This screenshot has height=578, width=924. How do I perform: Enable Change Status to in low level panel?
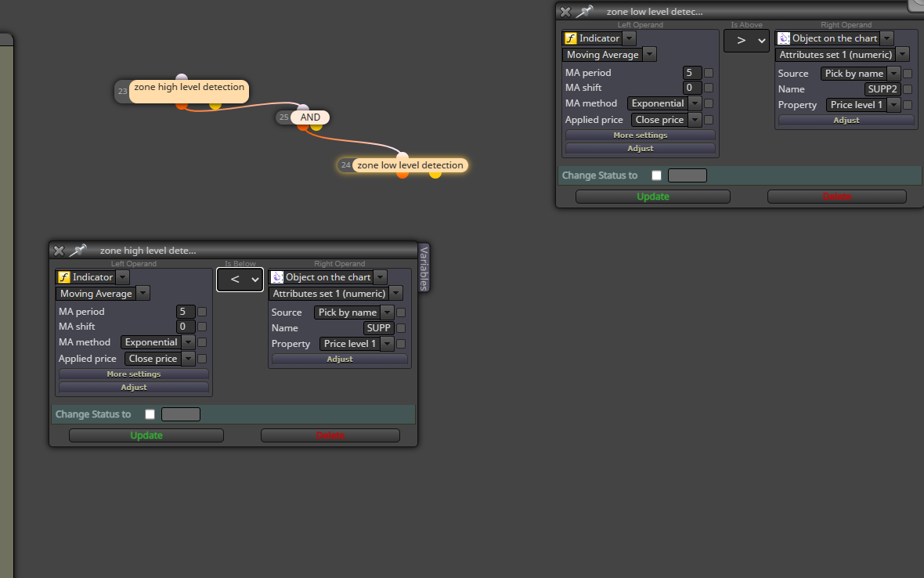tap(656, 175)
